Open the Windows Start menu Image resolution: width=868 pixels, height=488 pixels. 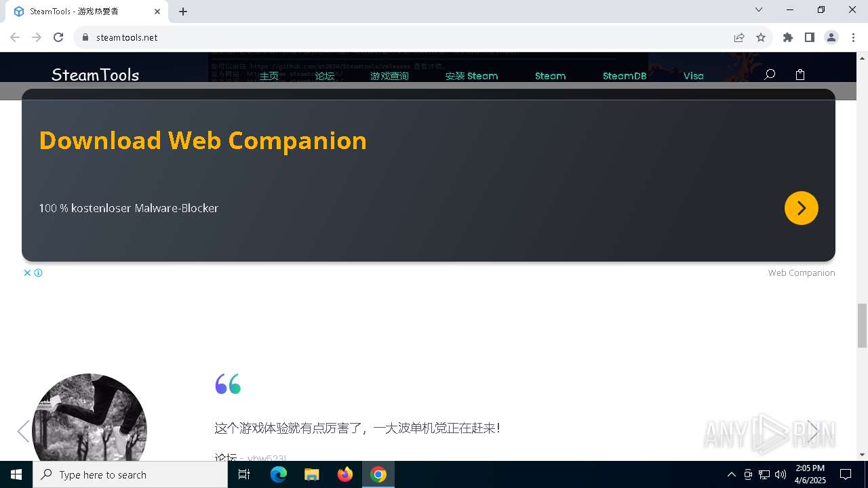point(16,474)
